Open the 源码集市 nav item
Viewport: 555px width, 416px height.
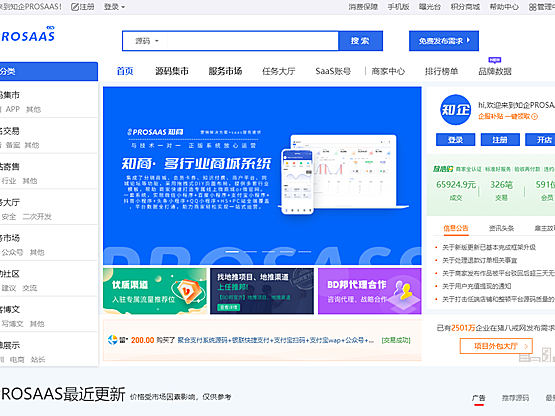tap(172, 71)
